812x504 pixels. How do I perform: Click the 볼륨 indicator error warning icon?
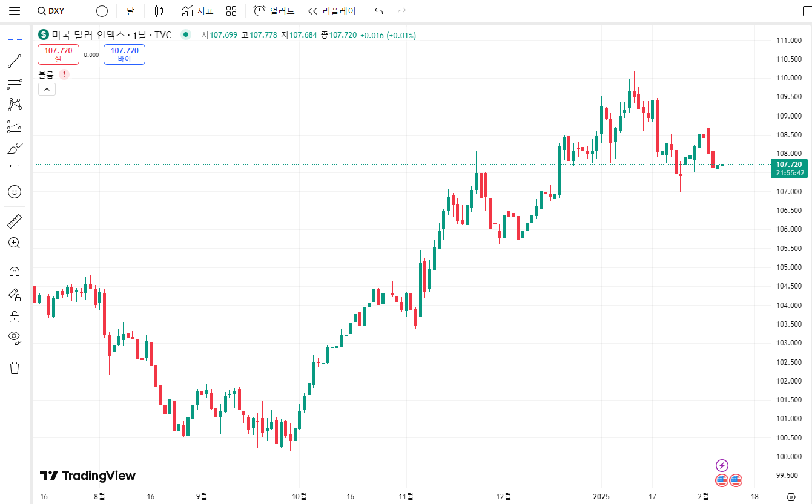64,74
